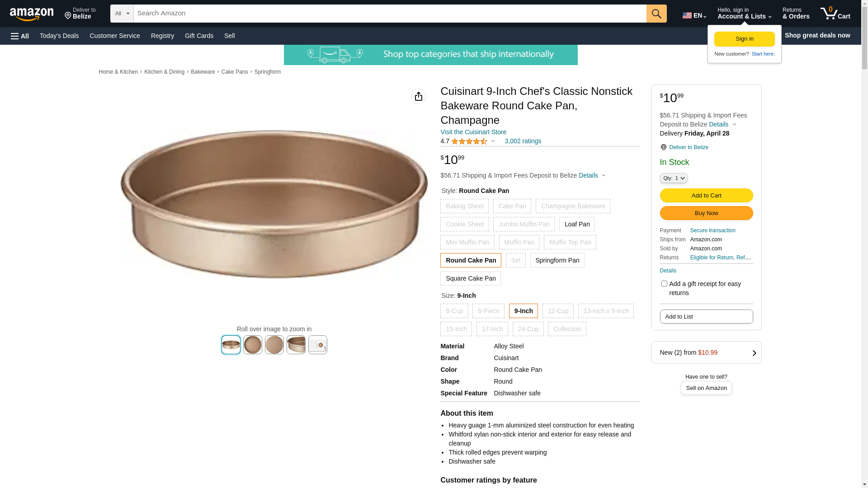Open the Qty quantity dropdown
The height and width of the screenshot is (488, 868).
(x=674, y=178)
